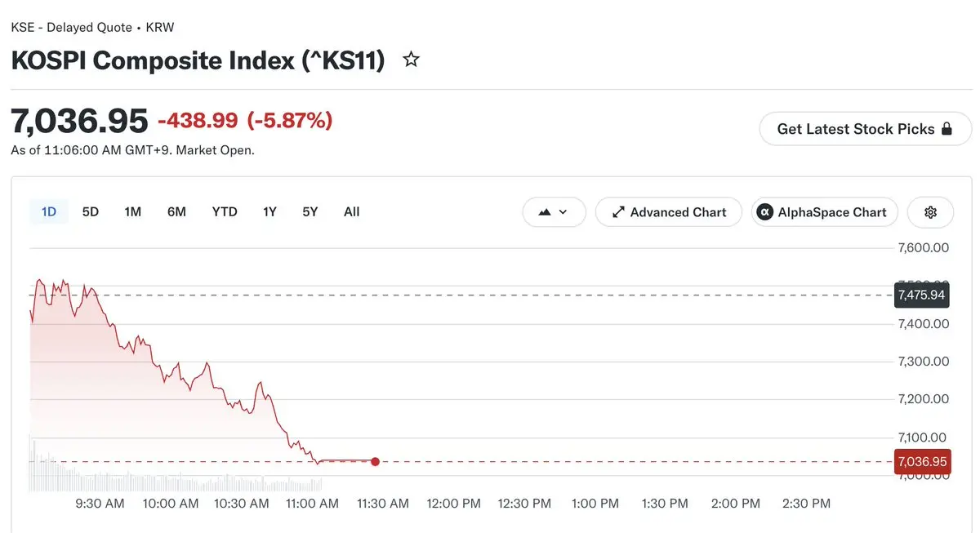Open chart settings gear icon
Screen dimensions: 980x533
point(930,212)
